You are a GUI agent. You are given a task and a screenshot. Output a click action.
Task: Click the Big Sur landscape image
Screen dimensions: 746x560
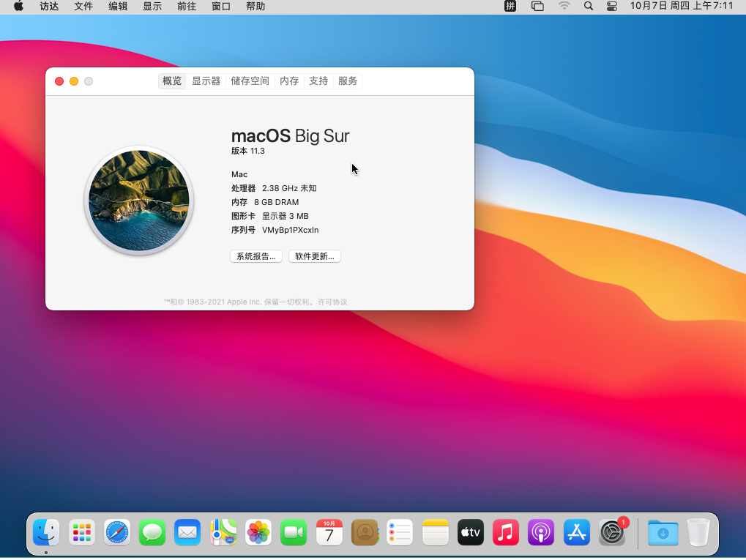(139, 201)
